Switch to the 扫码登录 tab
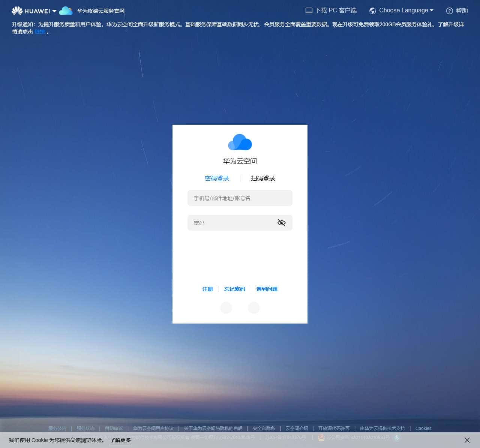Screen dimensions: 480x448 coord(262,178)
